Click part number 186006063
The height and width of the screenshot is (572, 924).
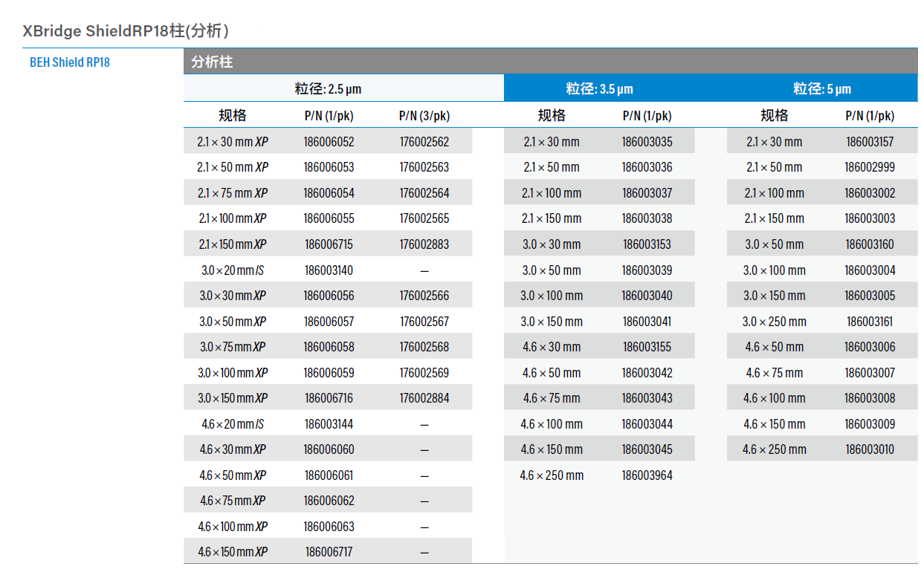[x=329, y=527]
